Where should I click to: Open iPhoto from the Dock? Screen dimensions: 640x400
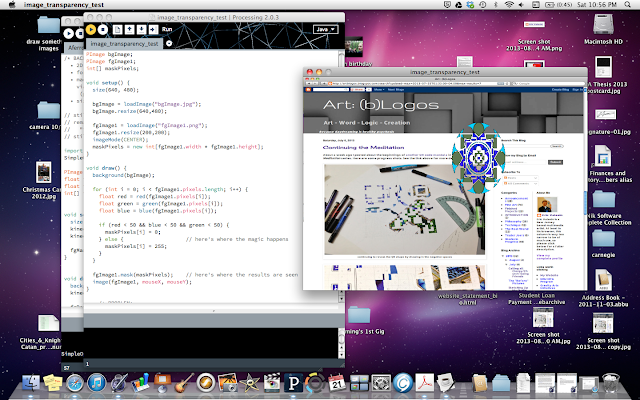[x=228, y=383]
